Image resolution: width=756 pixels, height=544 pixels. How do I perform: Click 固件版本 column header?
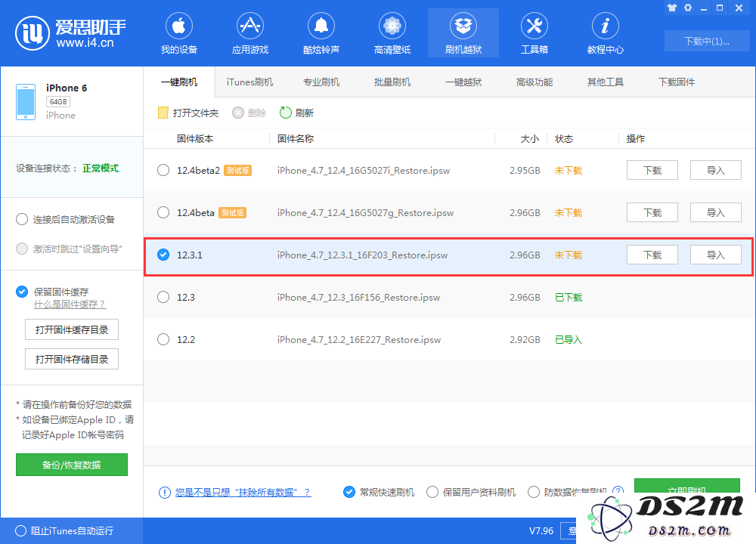(195, 139)
